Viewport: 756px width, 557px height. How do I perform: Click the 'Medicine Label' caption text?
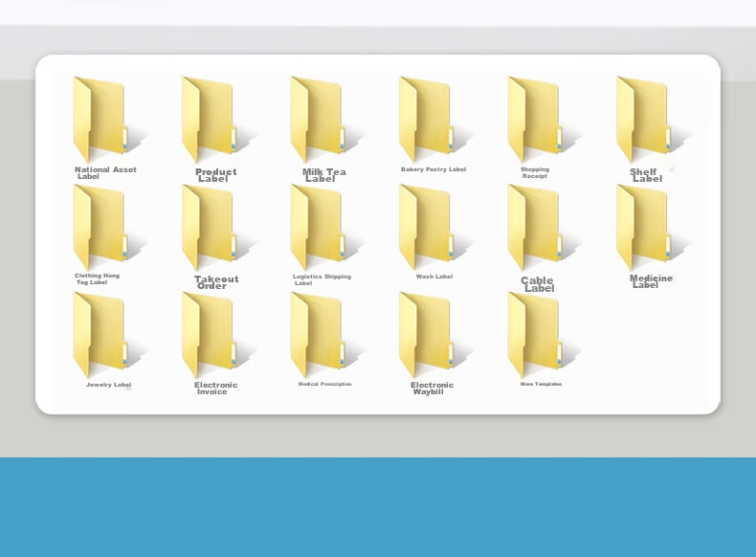651,281
